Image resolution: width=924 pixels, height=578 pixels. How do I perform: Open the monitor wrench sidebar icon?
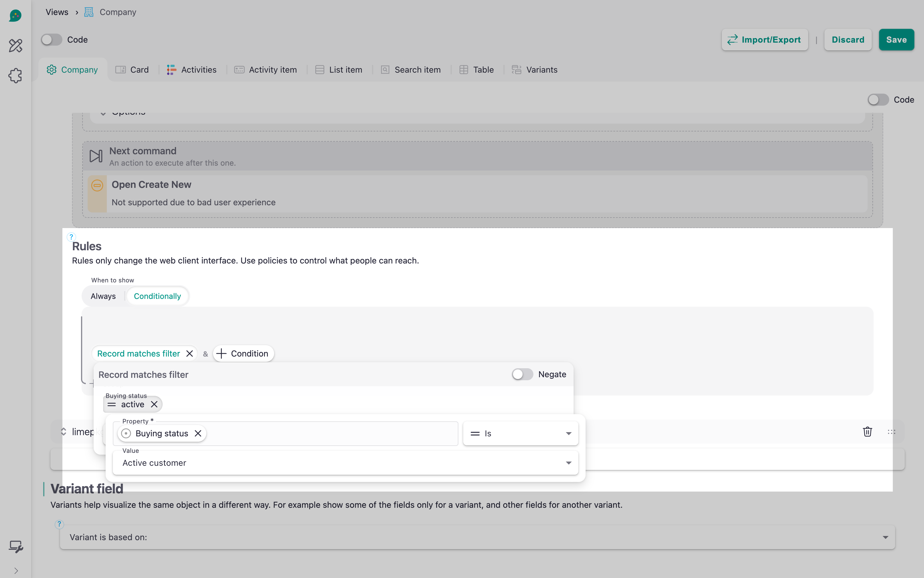coord(16,547)
